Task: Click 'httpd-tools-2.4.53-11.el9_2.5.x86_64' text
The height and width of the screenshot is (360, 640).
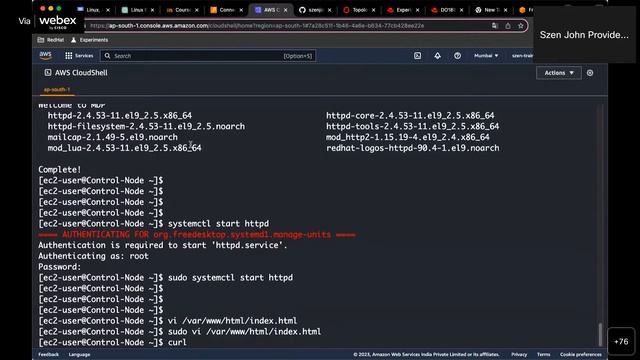Action: [x=412, y=126]
